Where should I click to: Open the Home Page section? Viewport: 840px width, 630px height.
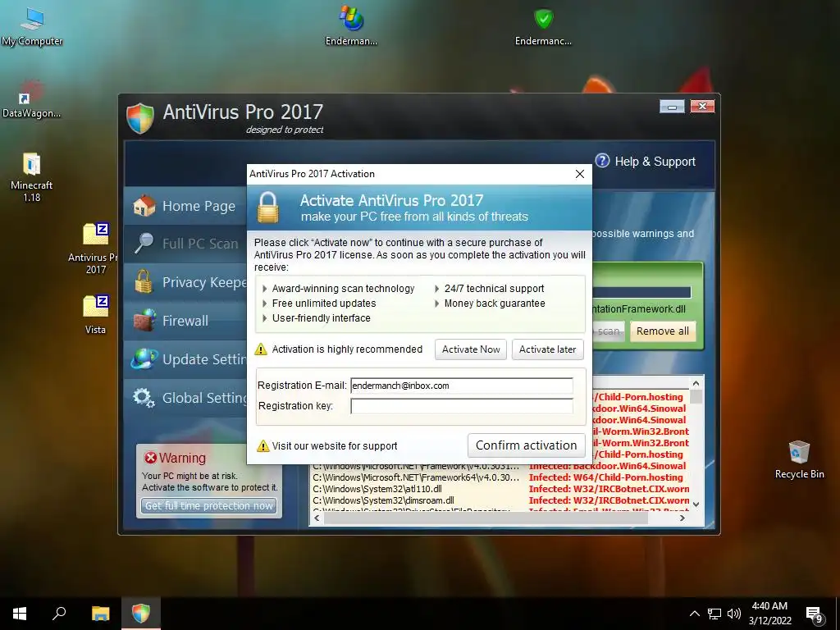tap(185, 206)
